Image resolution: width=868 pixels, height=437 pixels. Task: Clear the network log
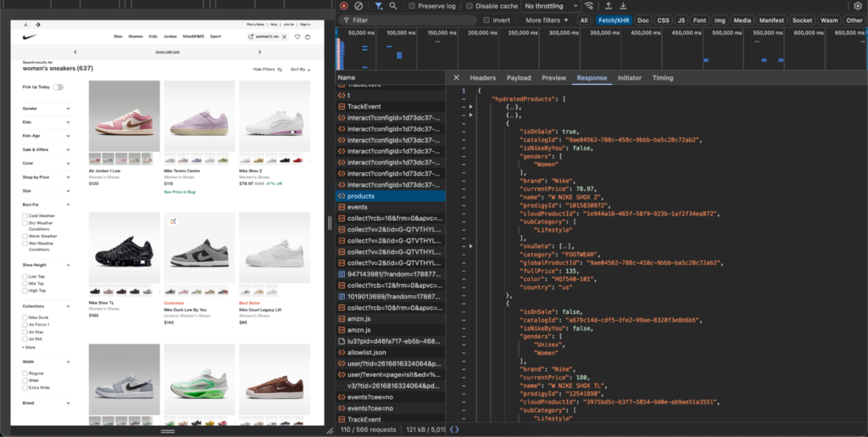359,6
